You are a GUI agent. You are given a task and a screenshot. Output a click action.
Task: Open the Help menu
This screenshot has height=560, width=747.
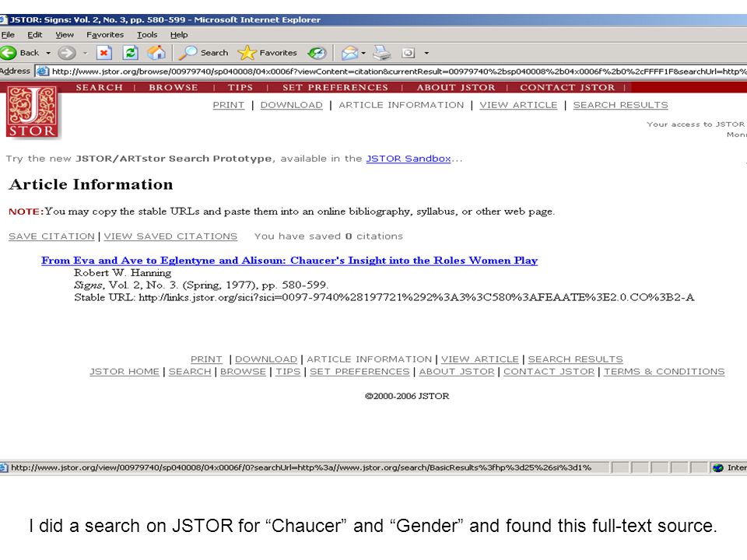tap(179, 35)
